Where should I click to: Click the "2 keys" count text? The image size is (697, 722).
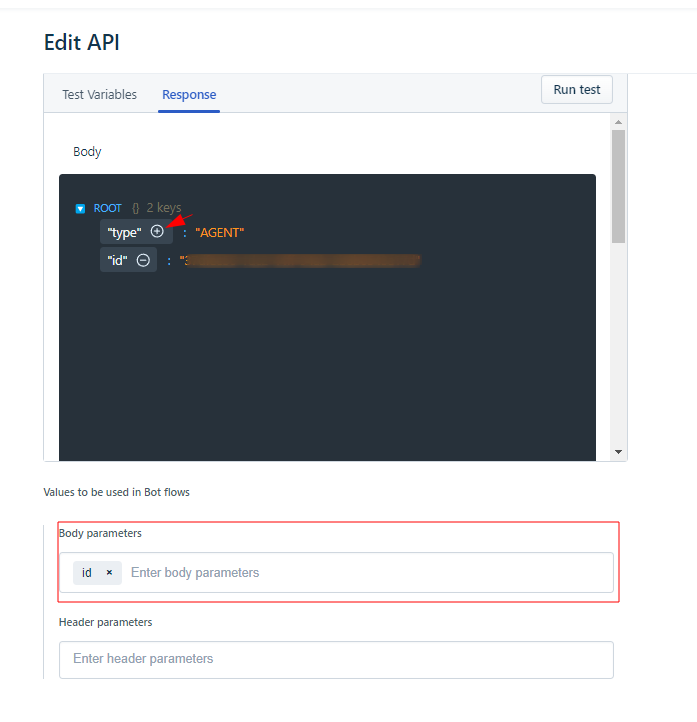(x=163, y=208)
